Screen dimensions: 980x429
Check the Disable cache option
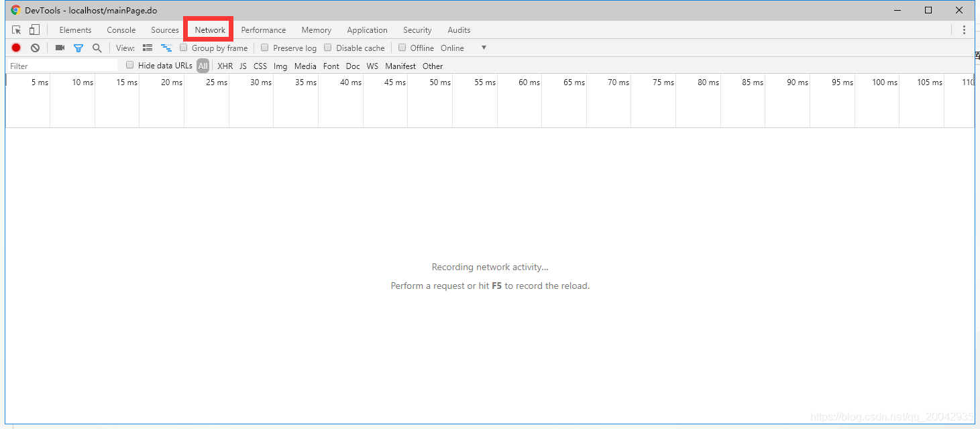tap(328, 48)
